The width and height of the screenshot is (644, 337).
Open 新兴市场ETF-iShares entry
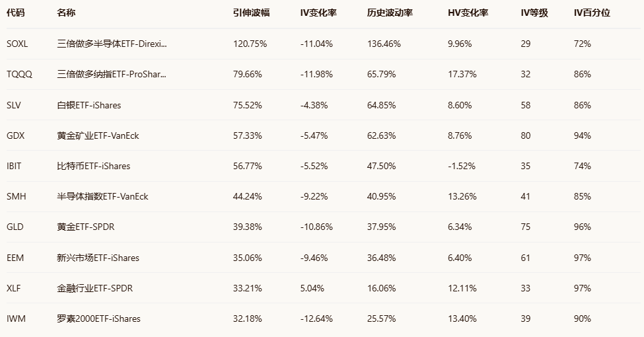(98, 258)
